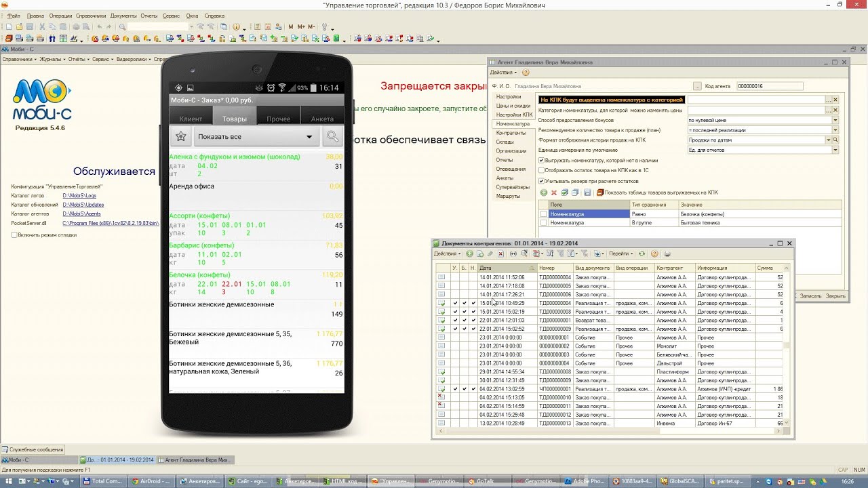Viewport: 868px width, 488px height.
Task: Add new document with green plus icon
Action: [469, 253]
